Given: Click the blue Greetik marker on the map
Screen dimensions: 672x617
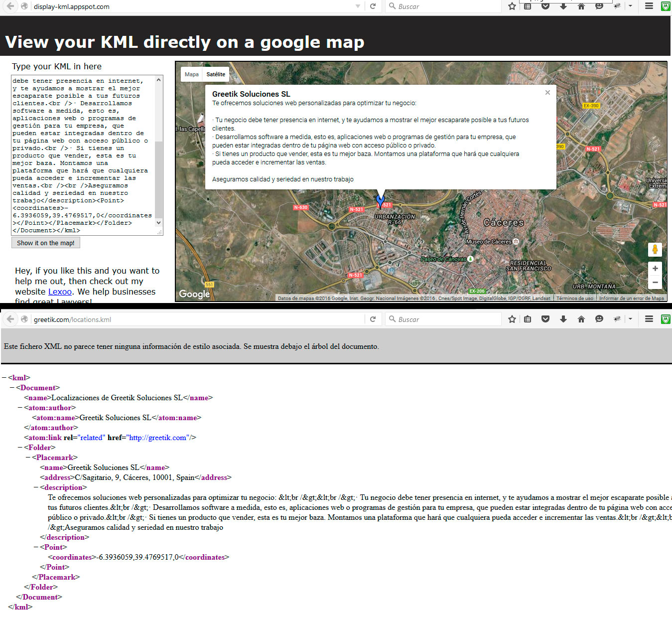Looking at the screenshot, I should pyautogui.click(x=380, y=201).
